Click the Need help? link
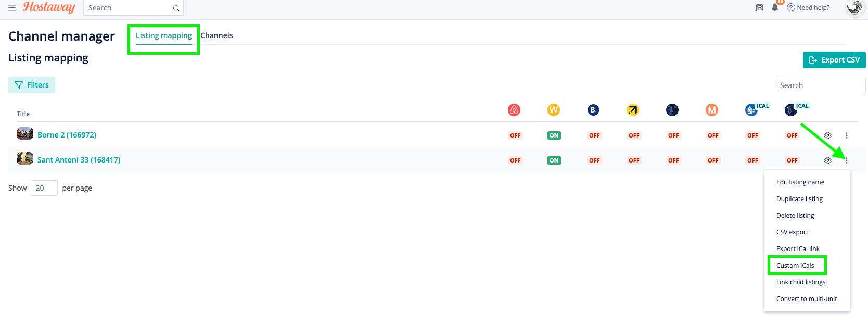The height and width of the screenshot is (324, 868). click(x=808, y=8)
